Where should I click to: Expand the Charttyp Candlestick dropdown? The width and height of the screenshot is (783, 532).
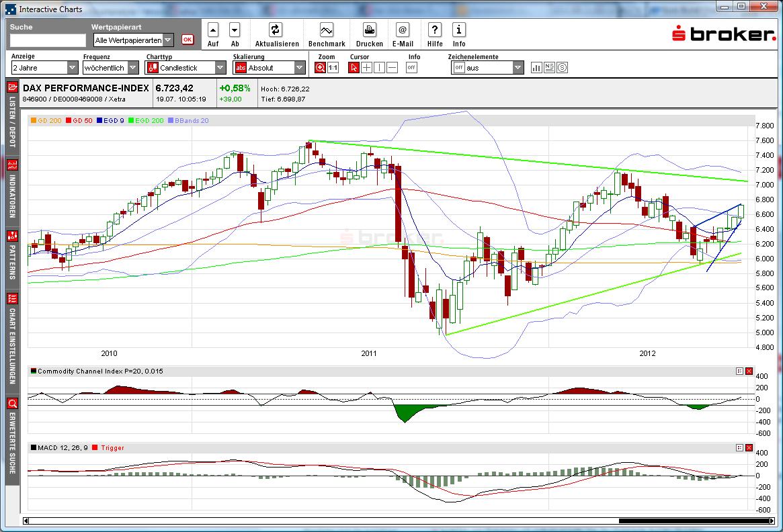tap(220, 67)
